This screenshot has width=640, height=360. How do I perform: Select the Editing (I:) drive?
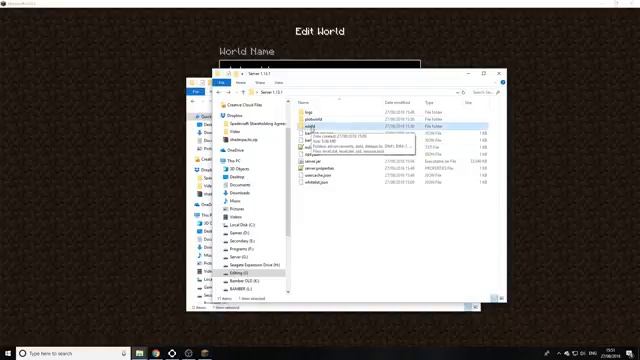coord(239,273)
